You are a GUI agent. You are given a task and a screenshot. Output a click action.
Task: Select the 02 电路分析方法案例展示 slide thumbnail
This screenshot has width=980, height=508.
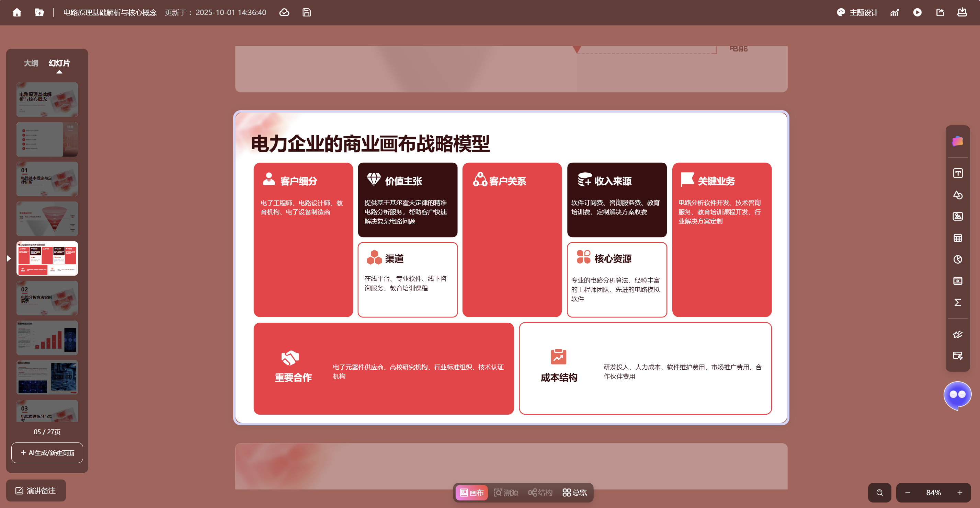pos(47,298)
